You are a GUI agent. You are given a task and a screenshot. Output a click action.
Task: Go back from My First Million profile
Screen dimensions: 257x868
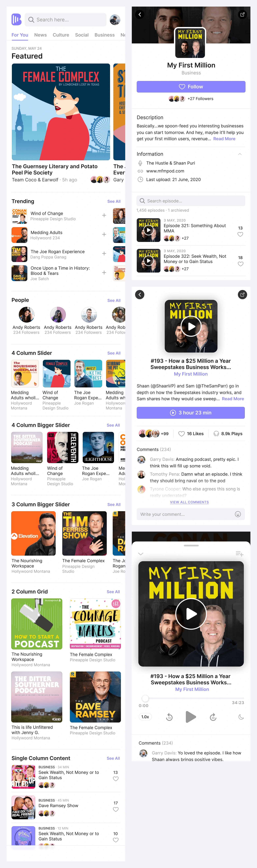[x=140, y=14]
